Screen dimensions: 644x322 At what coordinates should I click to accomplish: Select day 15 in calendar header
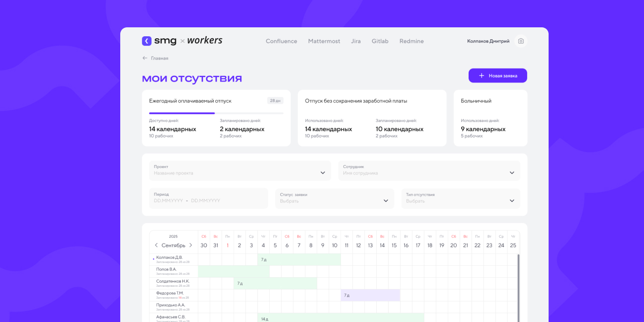point(394,245)
